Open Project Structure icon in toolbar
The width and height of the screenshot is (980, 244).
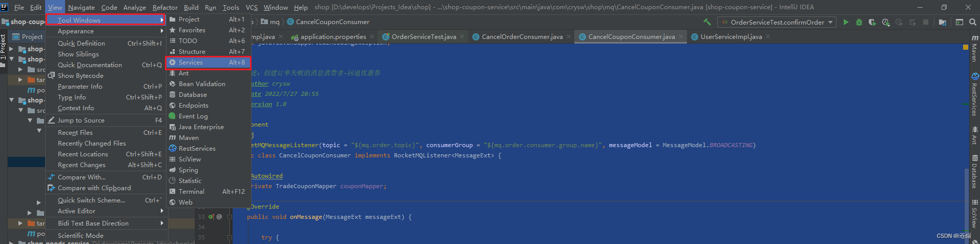tap(943, 22)
